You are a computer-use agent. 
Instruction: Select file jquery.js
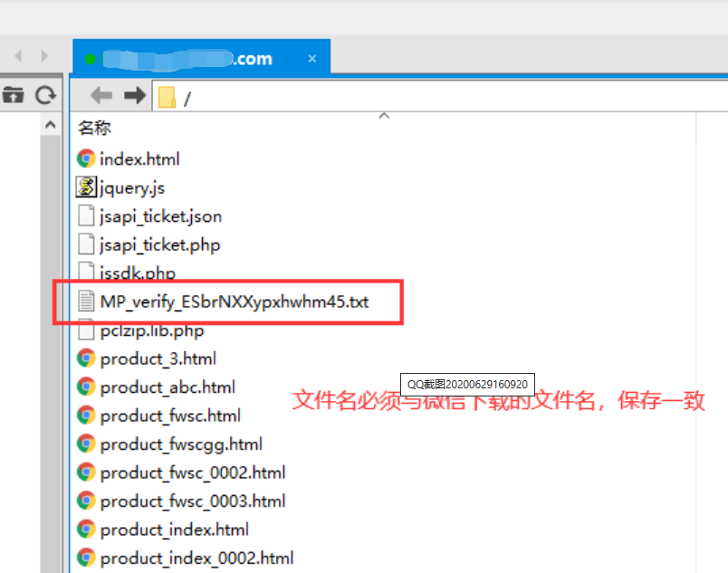tap(132, 188)
